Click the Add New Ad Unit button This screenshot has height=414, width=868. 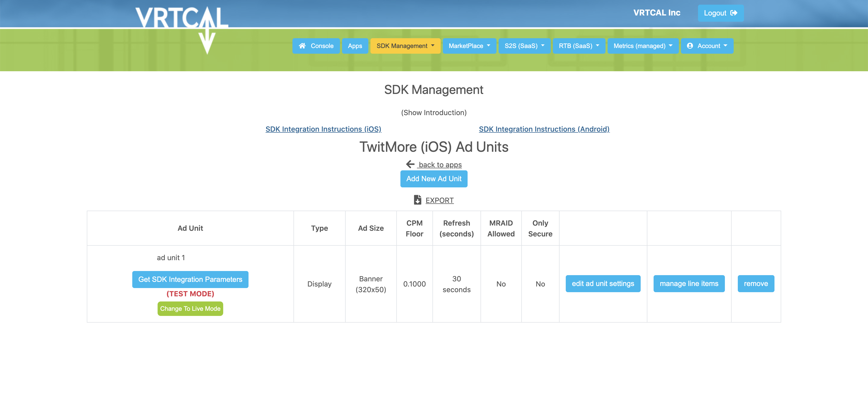(434, 179)
